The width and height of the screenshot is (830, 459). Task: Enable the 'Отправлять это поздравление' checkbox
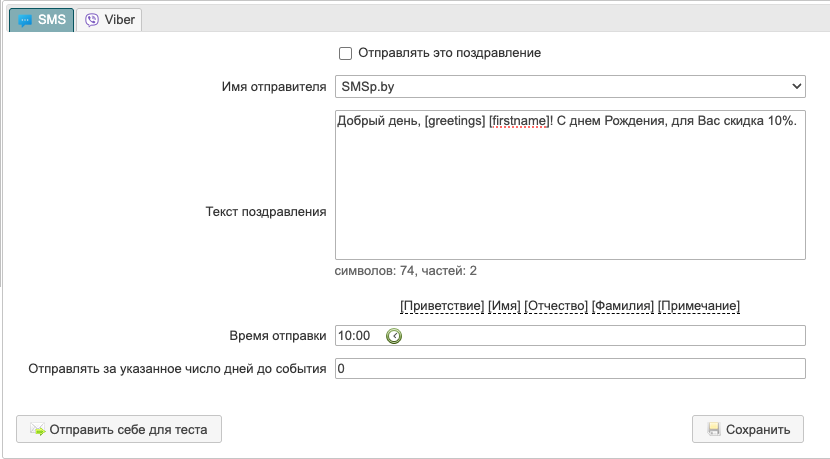point(346,53)
